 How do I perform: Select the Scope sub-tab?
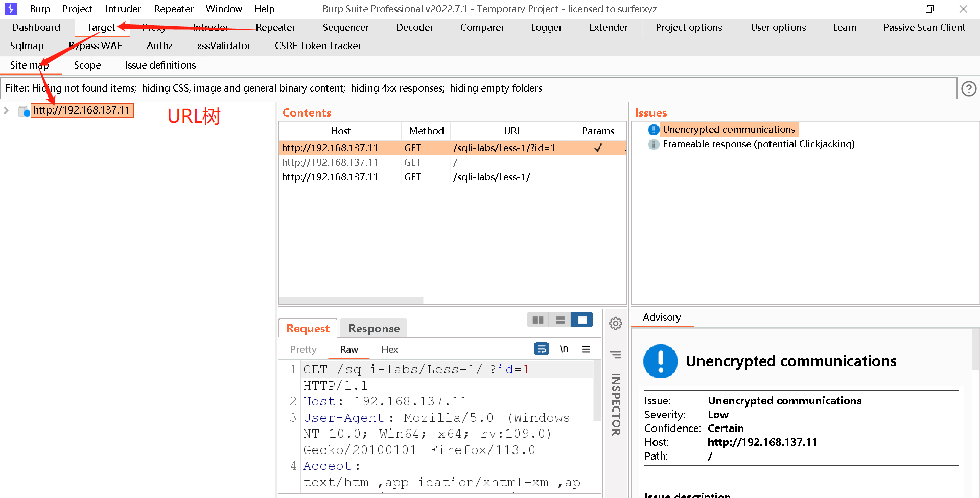point(87,65)
